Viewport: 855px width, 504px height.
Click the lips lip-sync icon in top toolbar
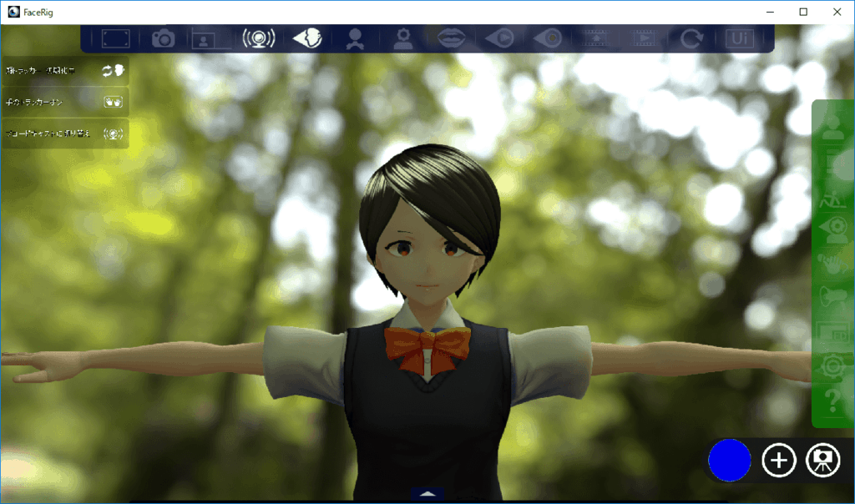point(452,38)
